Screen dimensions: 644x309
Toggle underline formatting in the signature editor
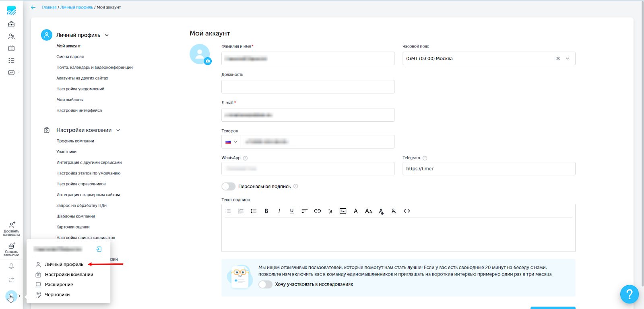click(292, 211)
